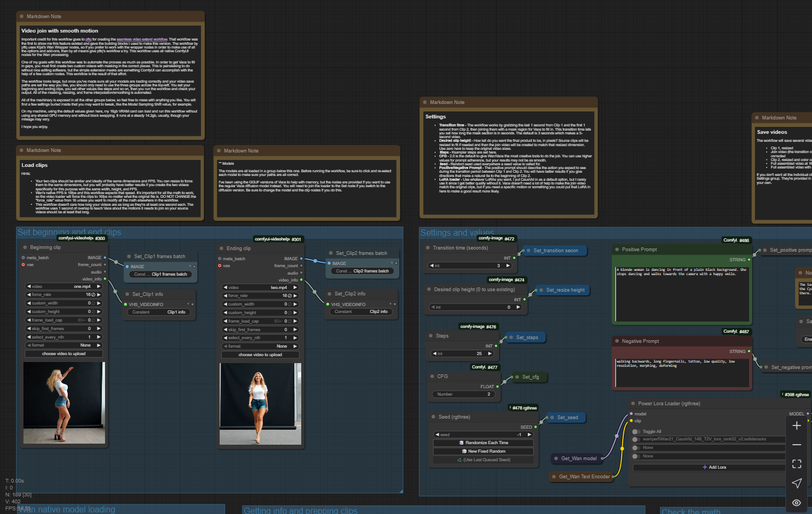Click the seamless video extend workflow link
Viewport: 812px width, 514px height.
coord(142,39)
